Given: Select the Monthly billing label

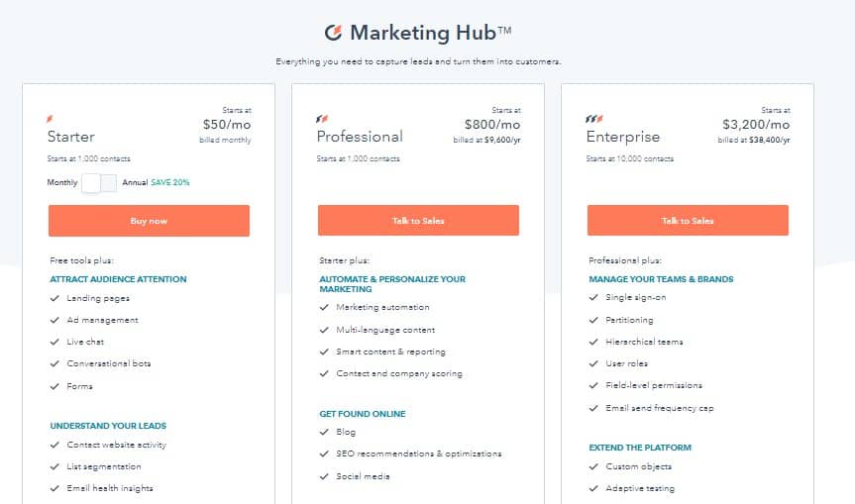Looking at the screenshot, I should 61,183.
